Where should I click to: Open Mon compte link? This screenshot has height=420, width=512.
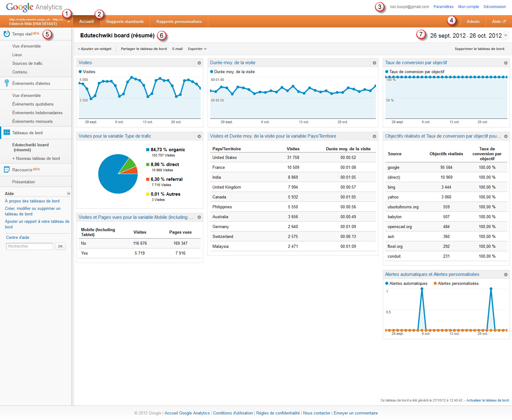pos(469,7)
